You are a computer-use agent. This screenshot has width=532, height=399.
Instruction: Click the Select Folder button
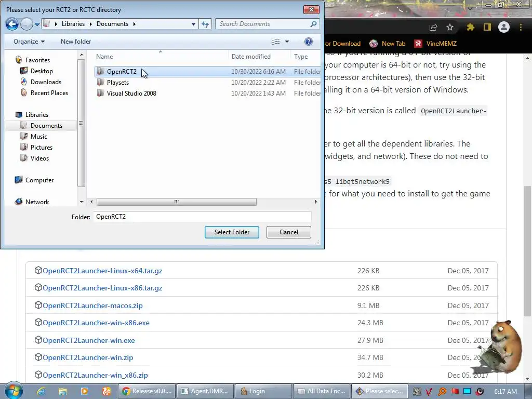232,232
